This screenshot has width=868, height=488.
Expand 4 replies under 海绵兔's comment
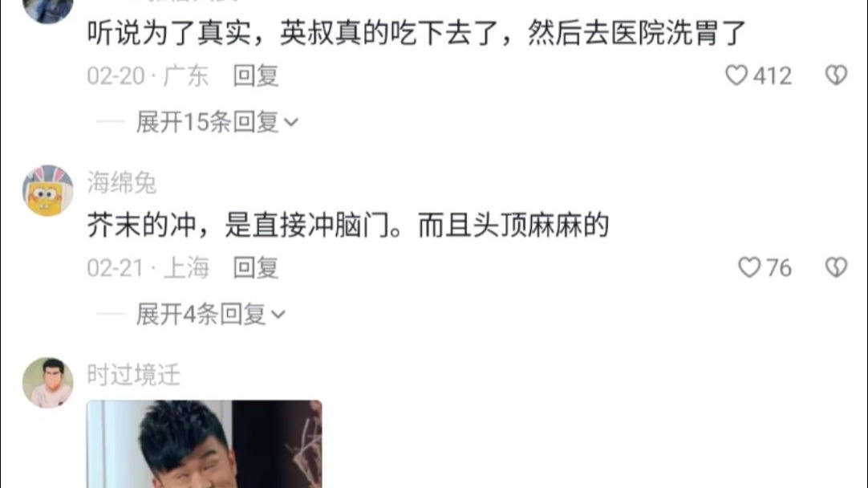[x=210, y=314]
